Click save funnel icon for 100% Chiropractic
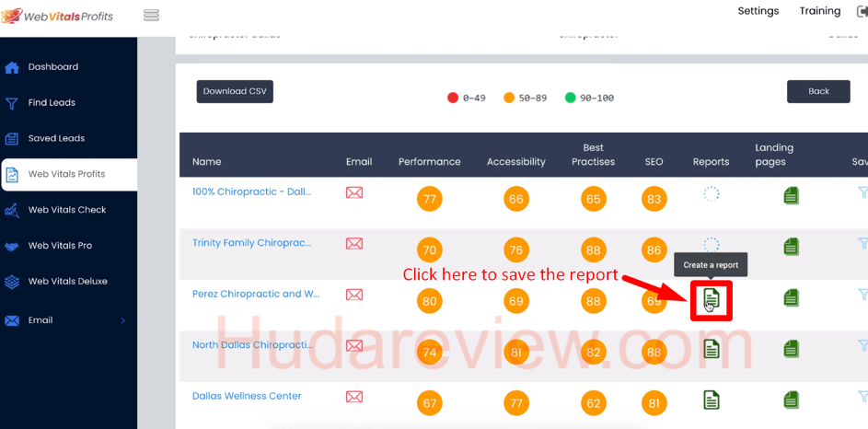 (x=863, y=192)
